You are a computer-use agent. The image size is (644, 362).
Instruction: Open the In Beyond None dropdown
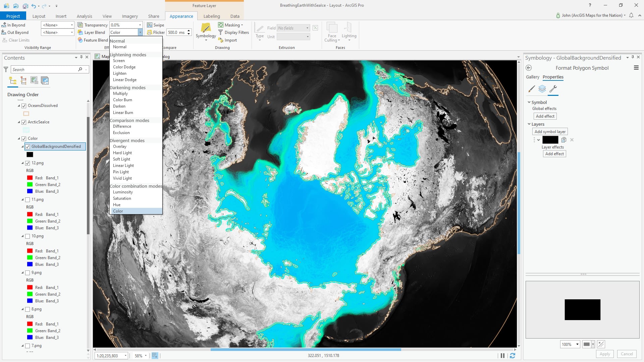tap(72, 25)
